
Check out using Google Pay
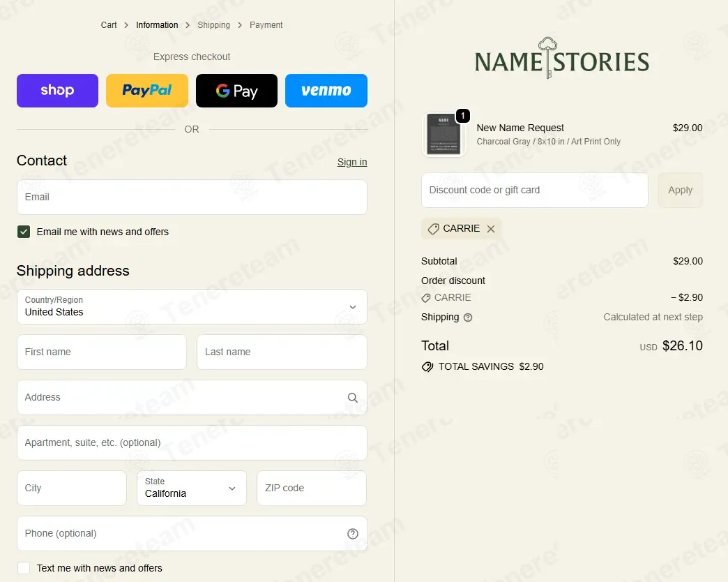(x=237, y=91)
